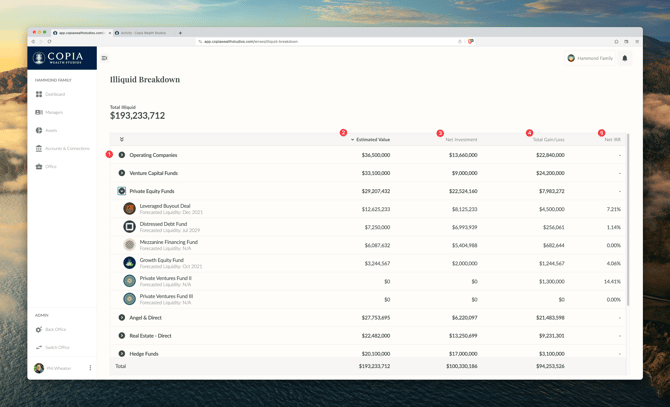Open the Dashboard sidebar icon
The height and width of the screenshot is (407, 670).
click(x=39, y=94)
